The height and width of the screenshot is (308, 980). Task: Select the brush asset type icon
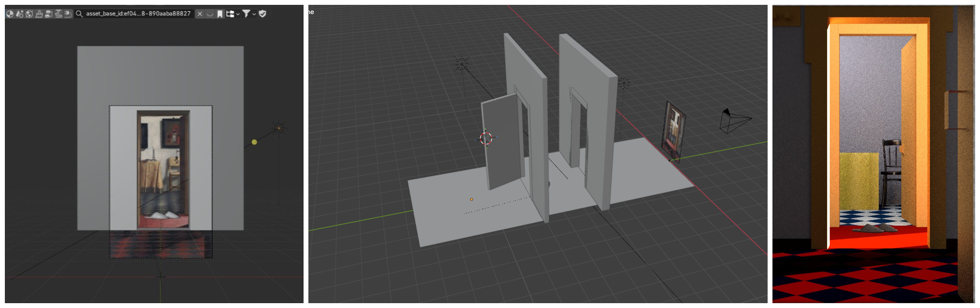pyautogui.click(x=39, y=14)
